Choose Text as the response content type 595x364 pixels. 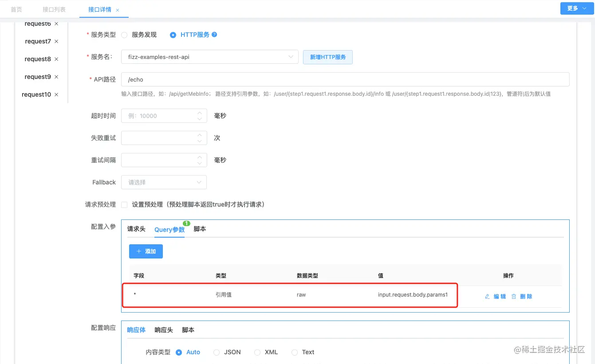pyautogui.click(x=295, y=352)
